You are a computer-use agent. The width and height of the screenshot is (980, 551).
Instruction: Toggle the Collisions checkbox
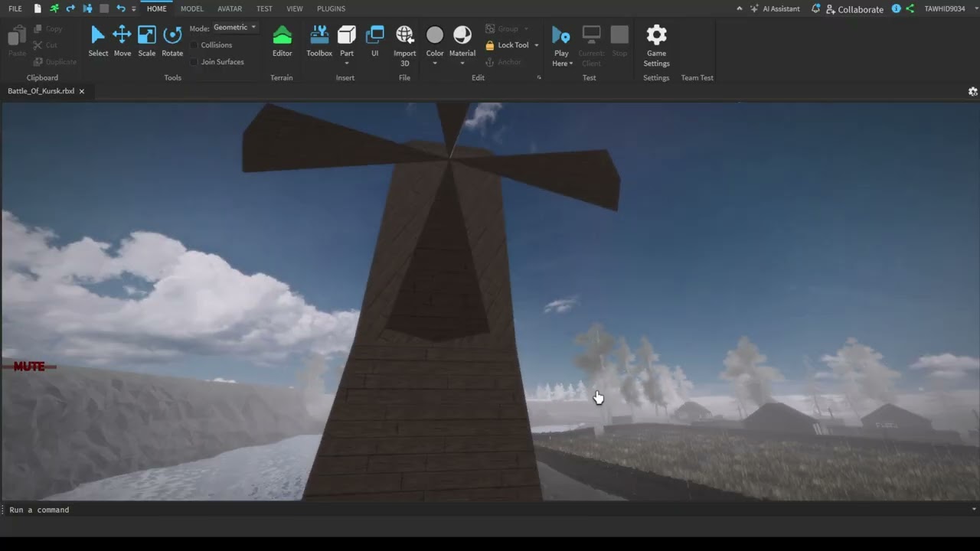(194, 45)
